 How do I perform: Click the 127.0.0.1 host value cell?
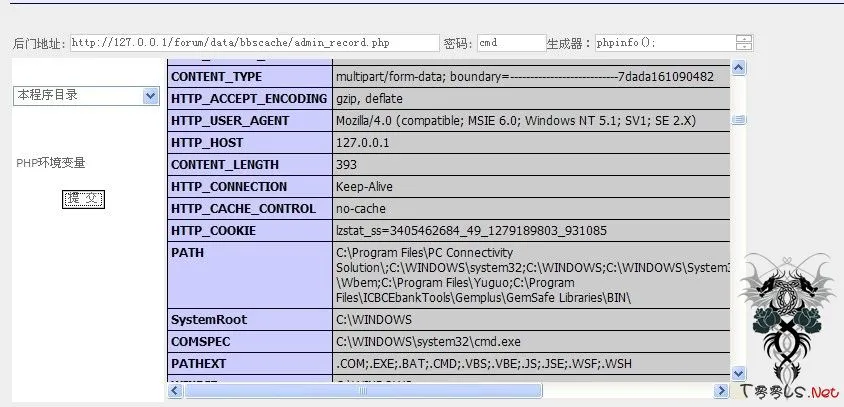(x=532, y=143)
